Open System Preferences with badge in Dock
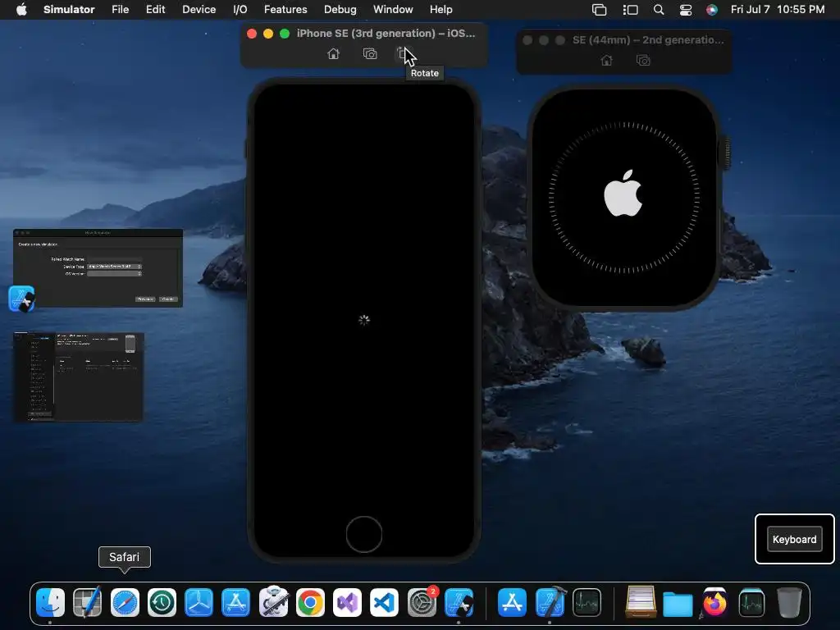Screen dimensions: 840x630 click(x=422, y=602)
